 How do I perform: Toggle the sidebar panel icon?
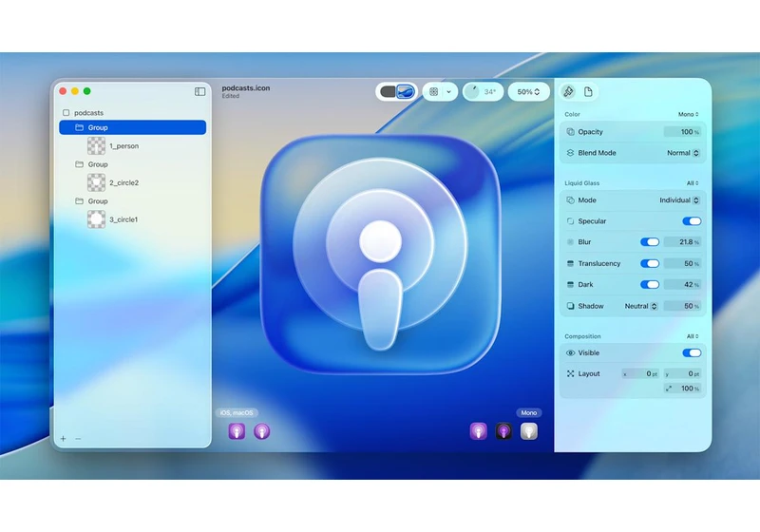tap(199, 91)
